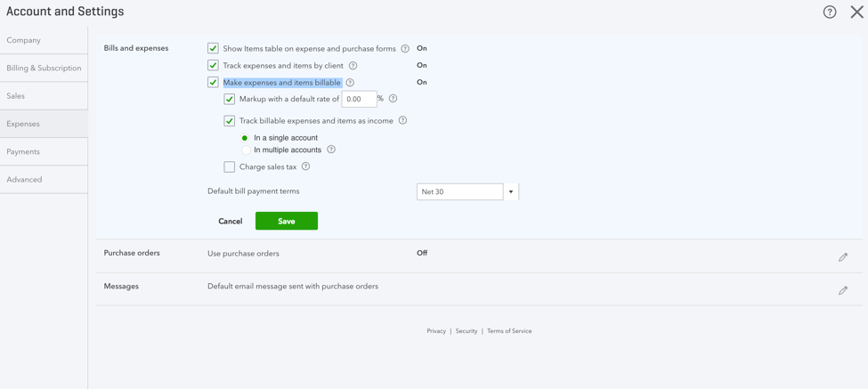View help for Charge sales tax
The width and height of the screenshot is (868, 389).
(x=305, y=166)
